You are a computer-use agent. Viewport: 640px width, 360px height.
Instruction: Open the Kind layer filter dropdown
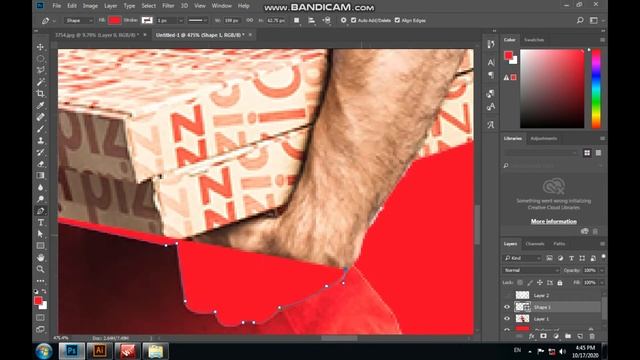coord(522,258)
